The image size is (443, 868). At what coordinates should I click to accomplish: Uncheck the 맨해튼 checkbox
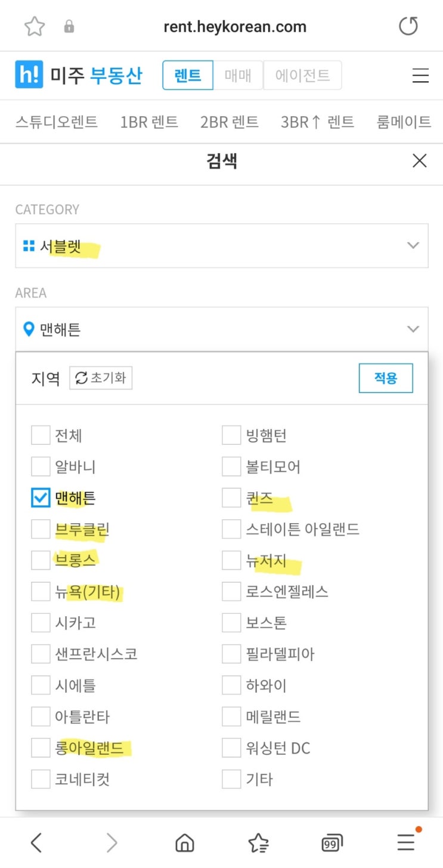[41, 498]
